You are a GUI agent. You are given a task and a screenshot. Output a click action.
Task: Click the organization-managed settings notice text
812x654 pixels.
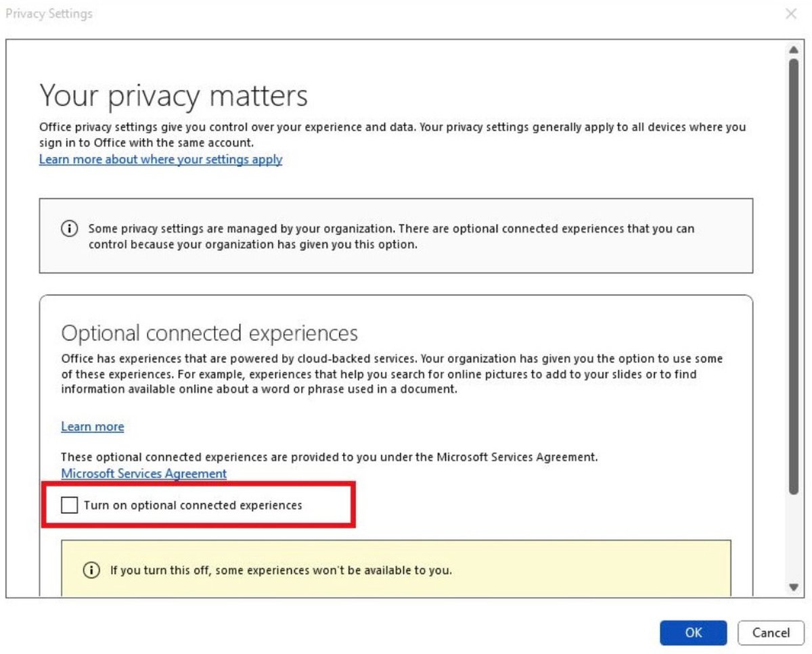point(391,237)
